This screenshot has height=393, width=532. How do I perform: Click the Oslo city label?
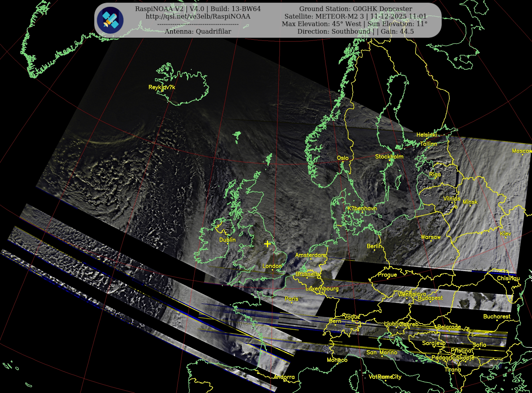pos(343,158)
